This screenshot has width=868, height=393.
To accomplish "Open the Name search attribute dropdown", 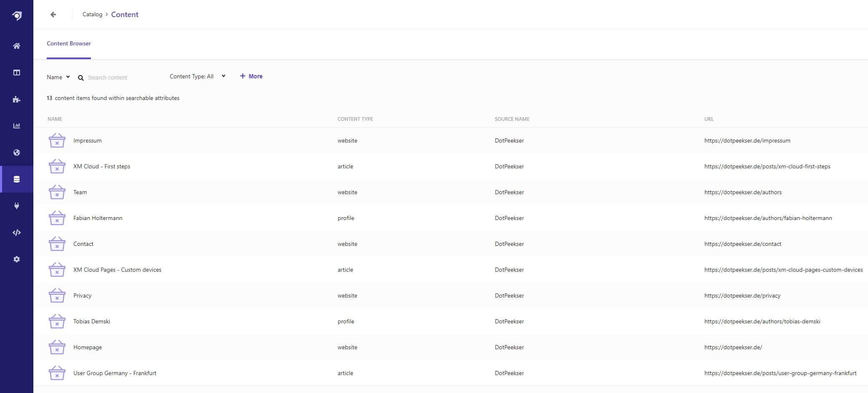I will point(58,77).
